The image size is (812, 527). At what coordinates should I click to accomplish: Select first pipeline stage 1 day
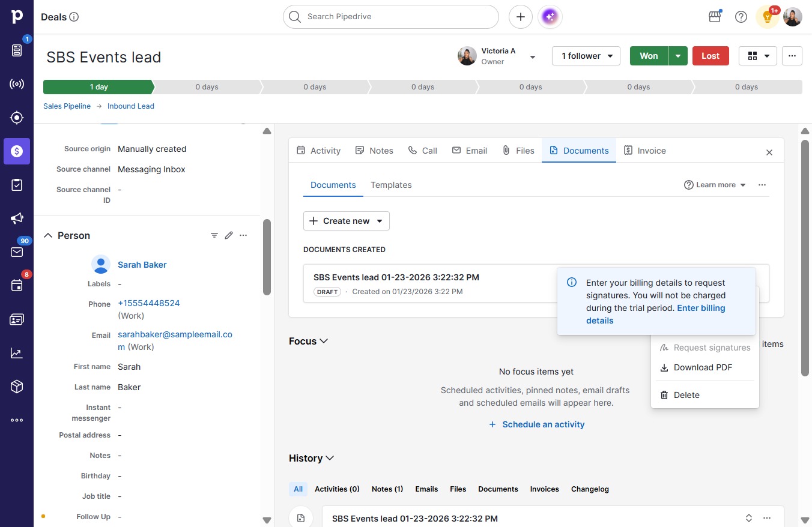(x=98, y=87)
